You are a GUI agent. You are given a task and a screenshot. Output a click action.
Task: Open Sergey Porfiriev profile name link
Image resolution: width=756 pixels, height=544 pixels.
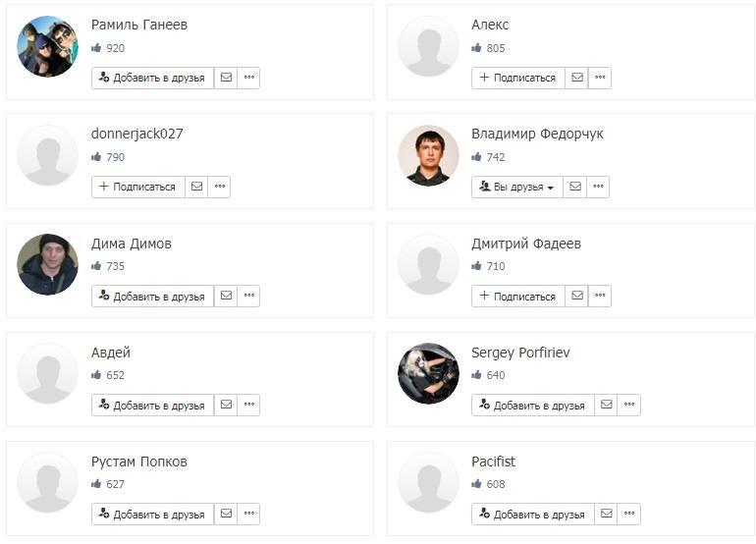(520, 353)
